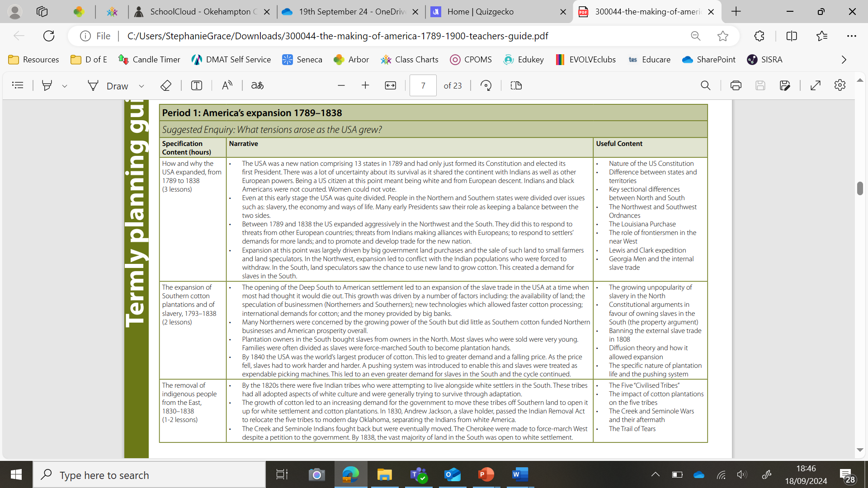
Task: Close the Quizgecko tab
Action: 563,12
